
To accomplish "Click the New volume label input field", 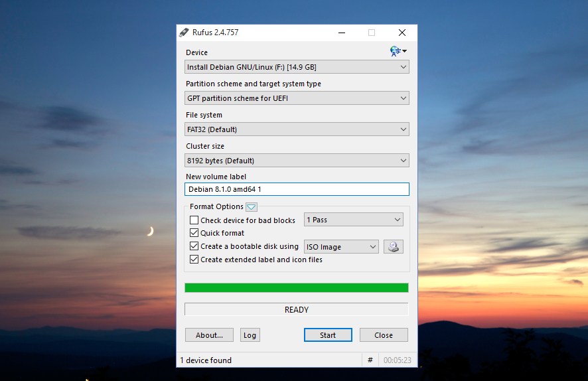I will [x=297, y=189].
